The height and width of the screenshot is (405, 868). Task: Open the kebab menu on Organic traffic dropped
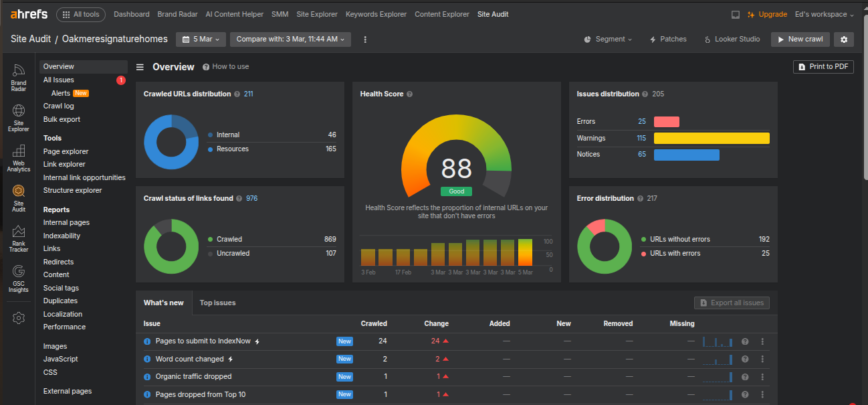tap(762, 376)
